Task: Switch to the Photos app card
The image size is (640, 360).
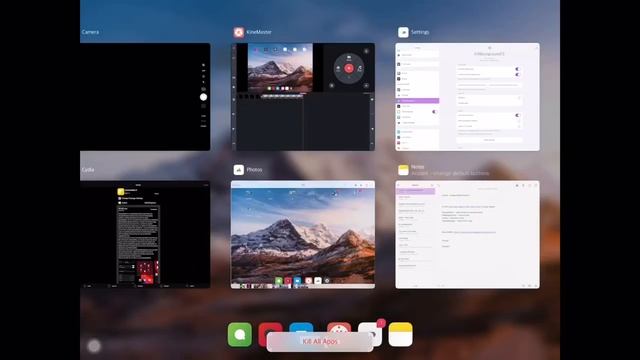Action: pos(303,235)
